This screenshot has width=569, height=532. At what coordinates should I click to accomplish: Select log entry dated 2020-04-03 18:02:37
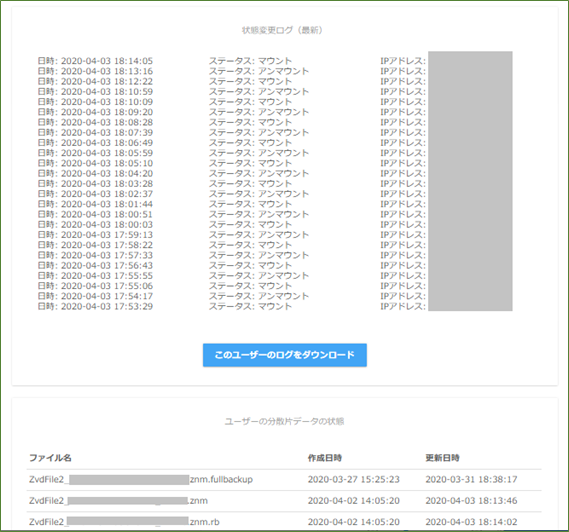[x=95, y=194]
